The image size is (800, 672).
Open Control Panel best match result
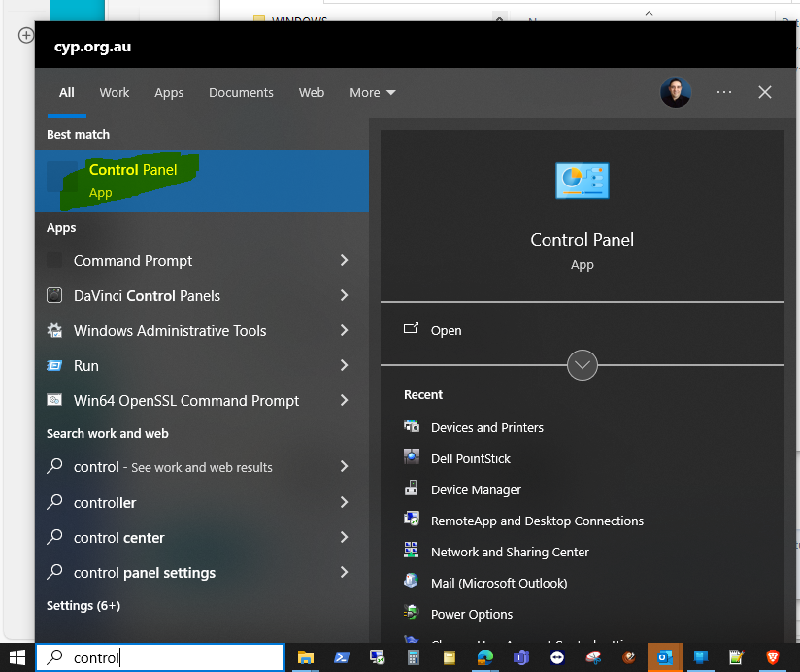pos(202,181)
